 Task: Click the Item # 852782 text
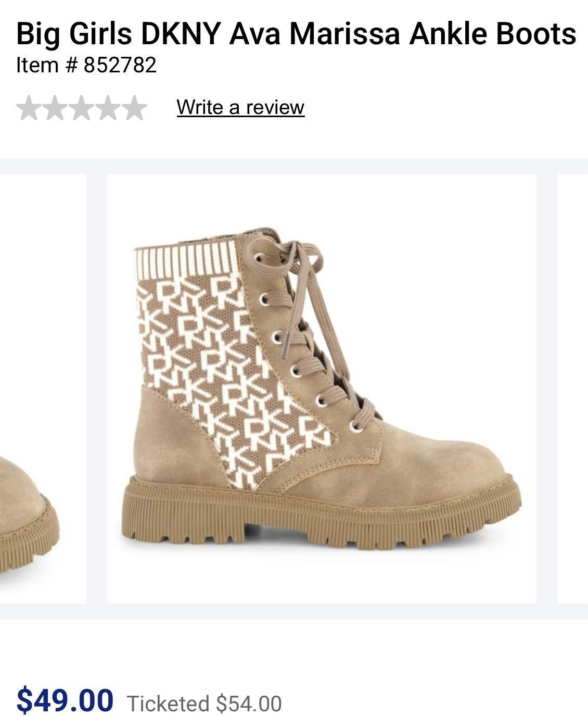(86, 65)
